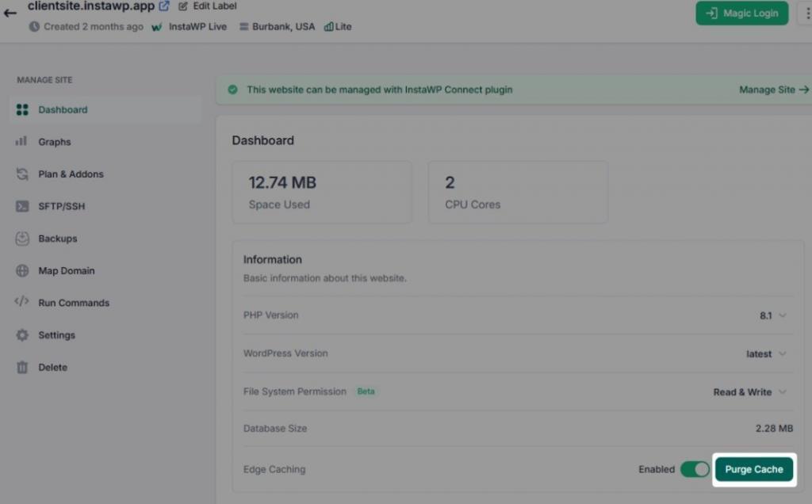Image resolution: width=812 pixels, height=504 pixels.
Task: Click the Run Commands code icon
Action: (22, 303)
